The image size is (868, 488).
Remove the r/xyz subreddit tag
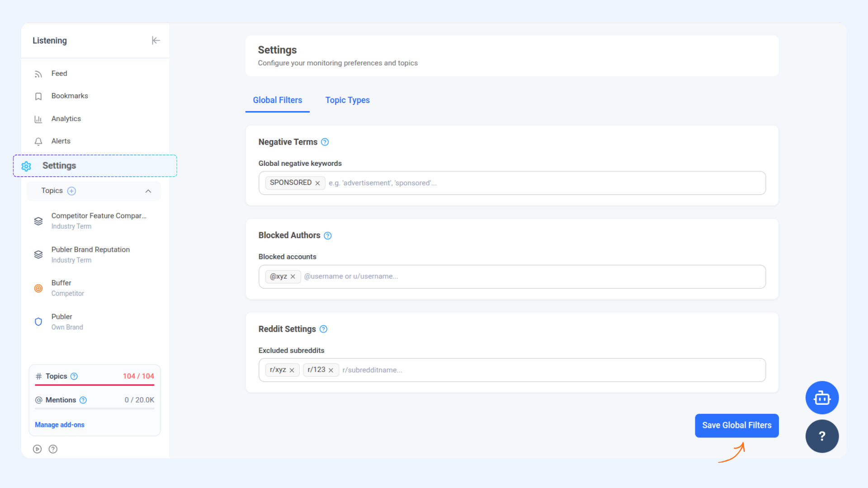point(292,370)
